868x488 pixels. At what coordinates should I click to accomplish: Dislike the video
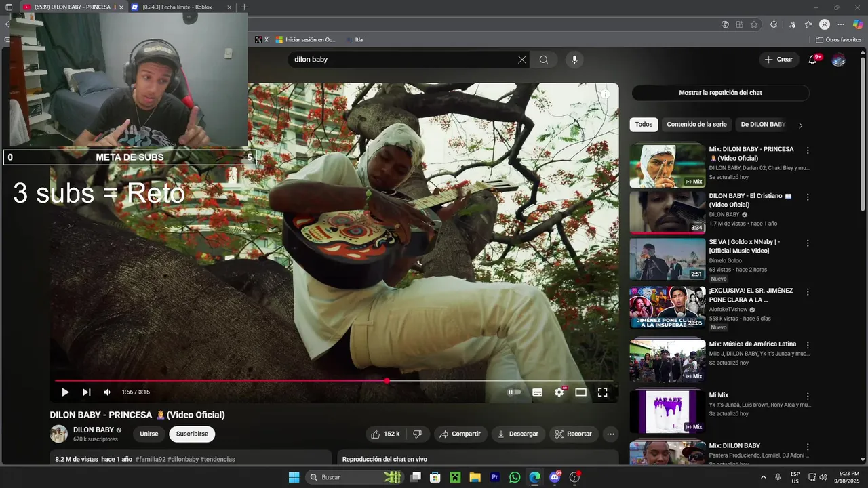point(418,434)
